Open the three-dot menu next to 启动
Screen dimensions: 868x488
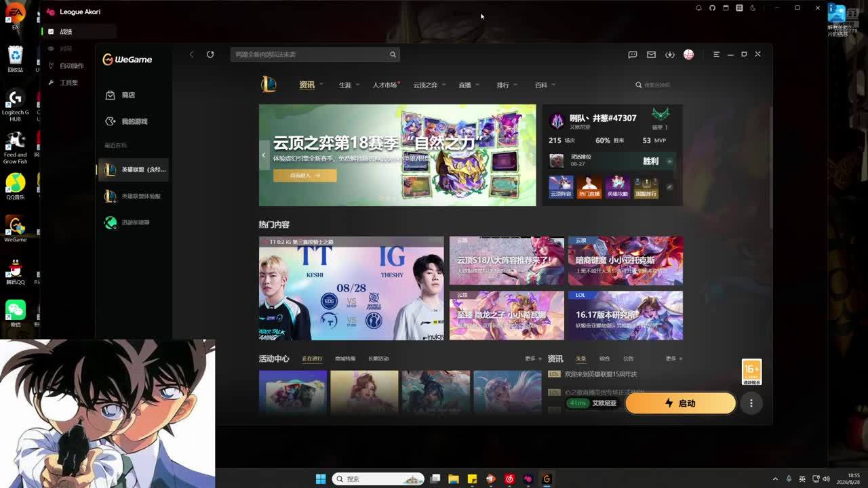[x=751, y=403]
